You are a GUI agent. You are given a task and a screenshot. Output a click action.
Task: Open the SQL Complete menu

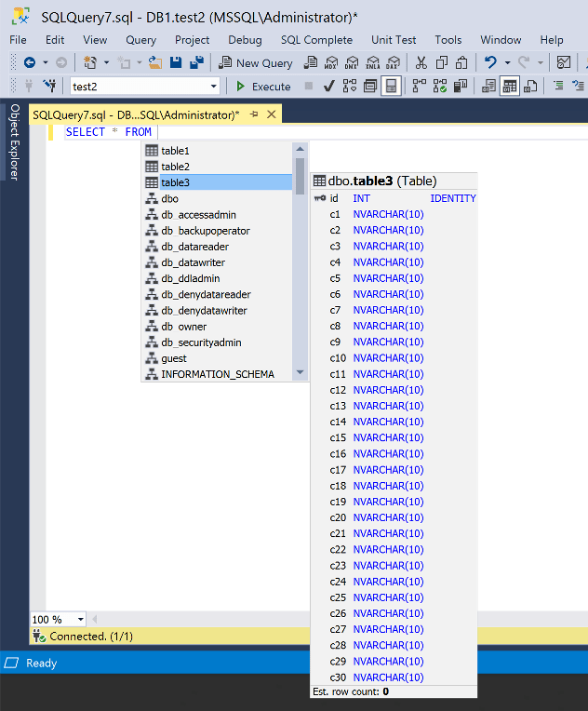coord(316,40)
